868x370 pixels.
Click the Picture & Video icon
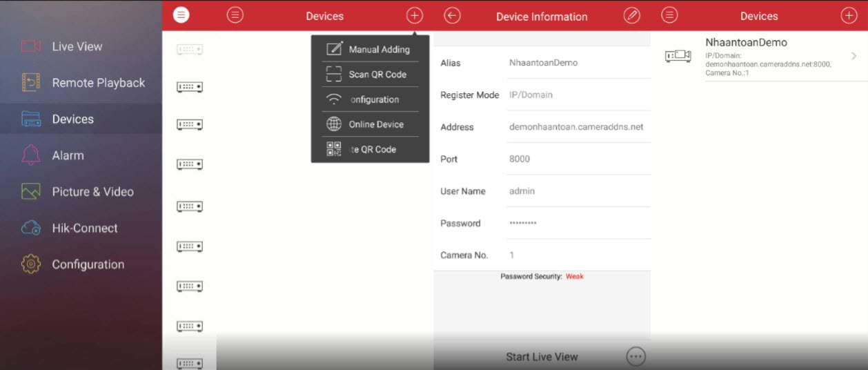coord(31,192)
